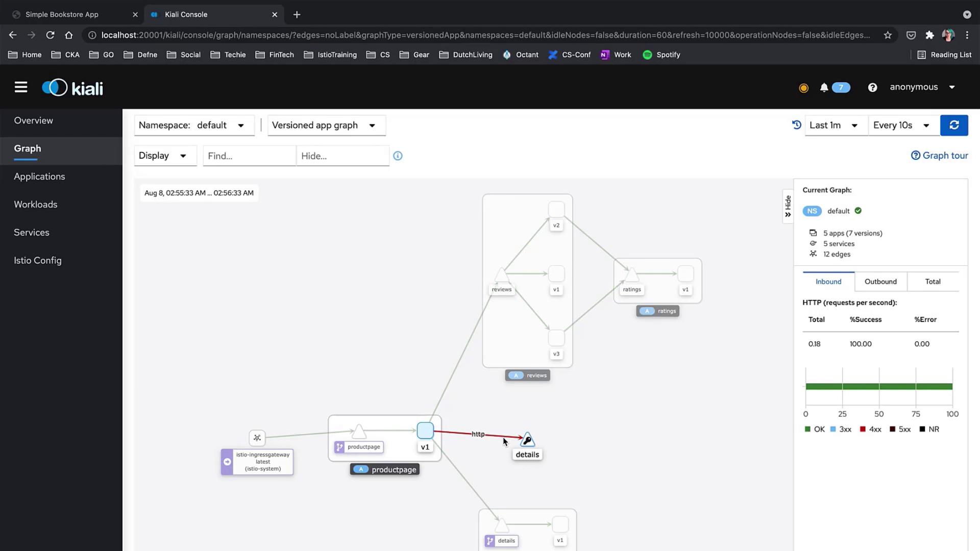Switch to the Outbound tab

click(880, 282)
